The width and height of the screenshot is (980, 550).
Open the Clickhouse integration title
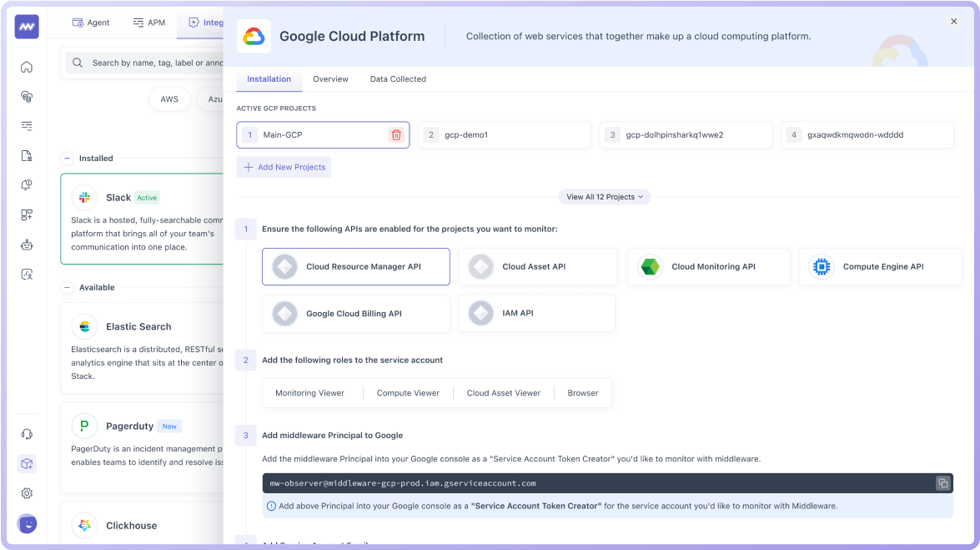131,526
